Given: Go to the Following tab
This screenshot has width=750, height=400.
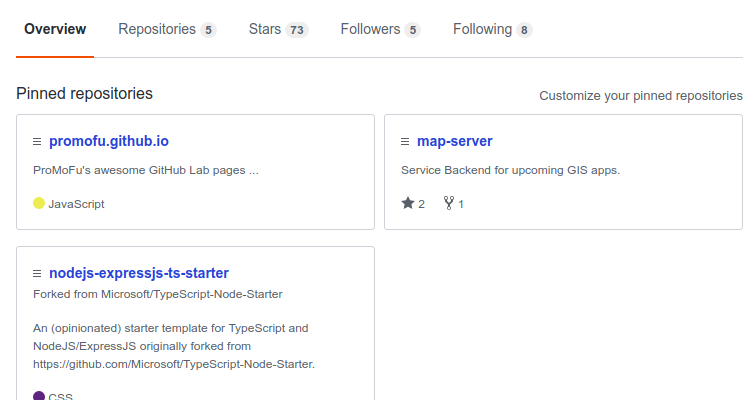Looking at the screenshot, I should 492,29.
